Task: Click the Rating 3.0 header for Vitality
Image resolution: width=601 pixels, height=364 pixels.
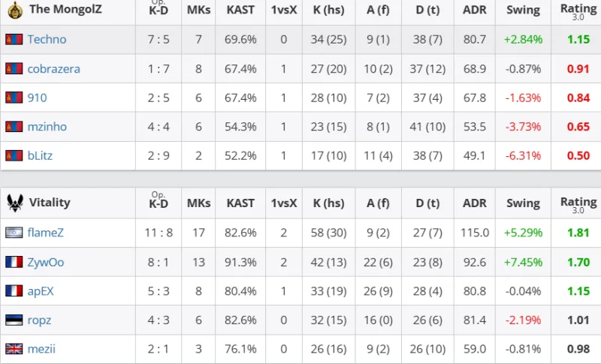Action: 578,203
